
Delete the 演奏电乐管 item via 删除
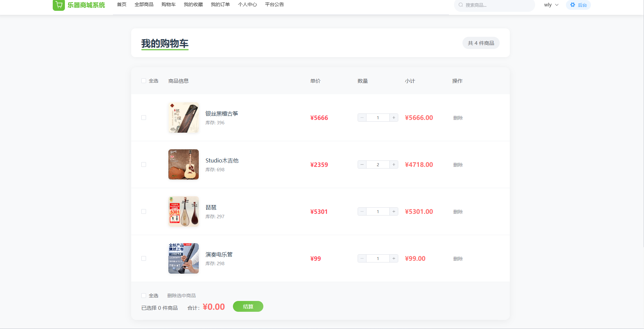[458, 259]
